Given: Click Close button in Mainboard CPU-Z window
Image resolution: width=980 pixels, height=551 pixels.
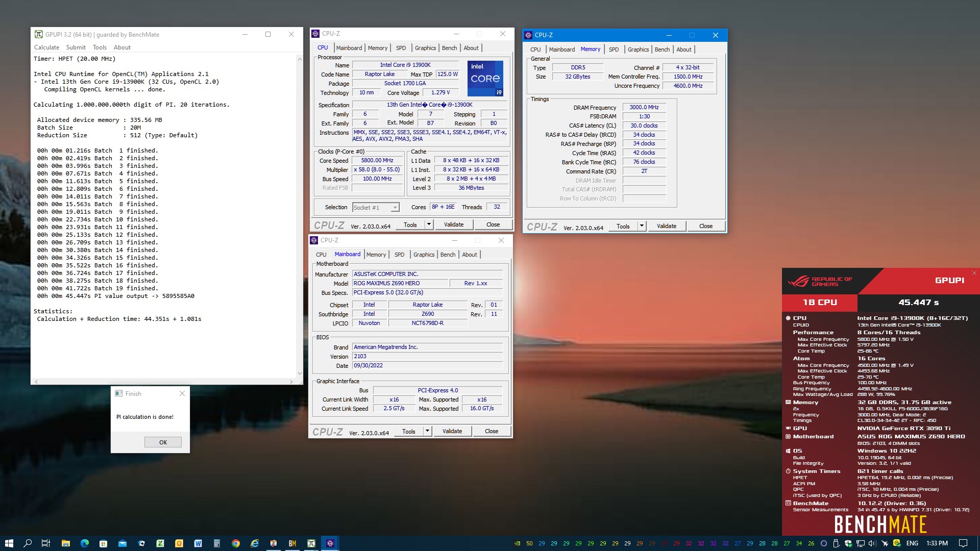Looking at the screenshot, I should [492, 431].
